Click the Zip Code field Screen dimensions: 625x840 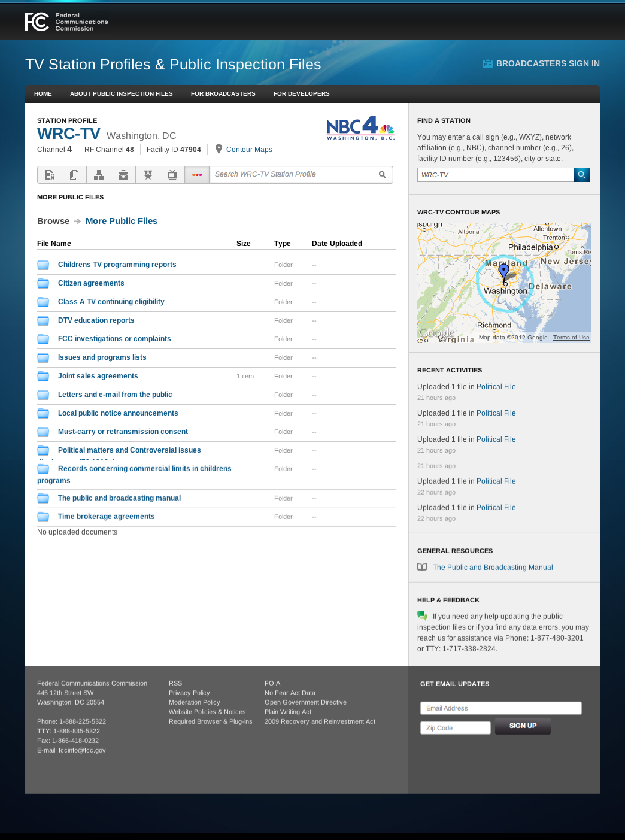[x=456, y=728]
